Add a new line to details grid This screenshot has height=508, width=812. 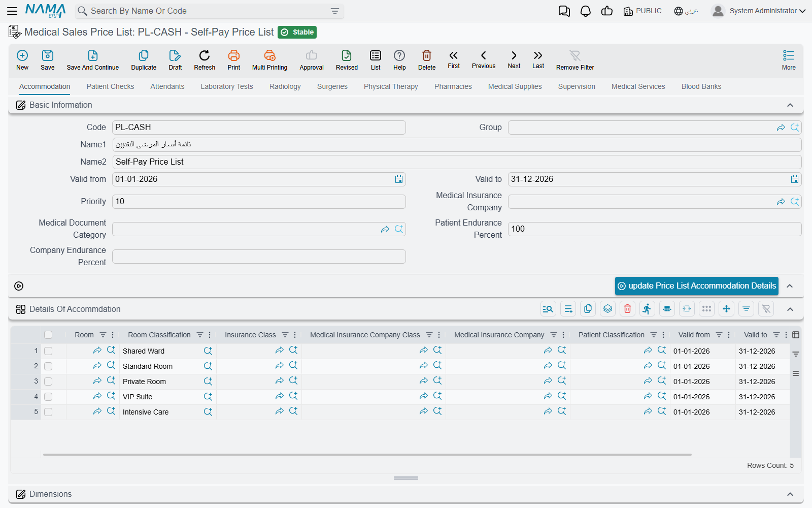pyautogui.click(x=568, y=309)
